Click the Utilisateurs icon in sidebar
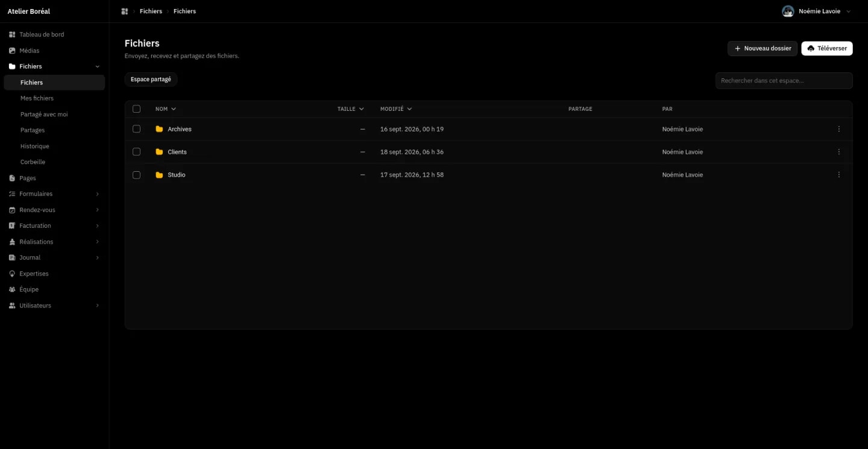This screenshot has width=868, height=449. (x=12, y=306)
